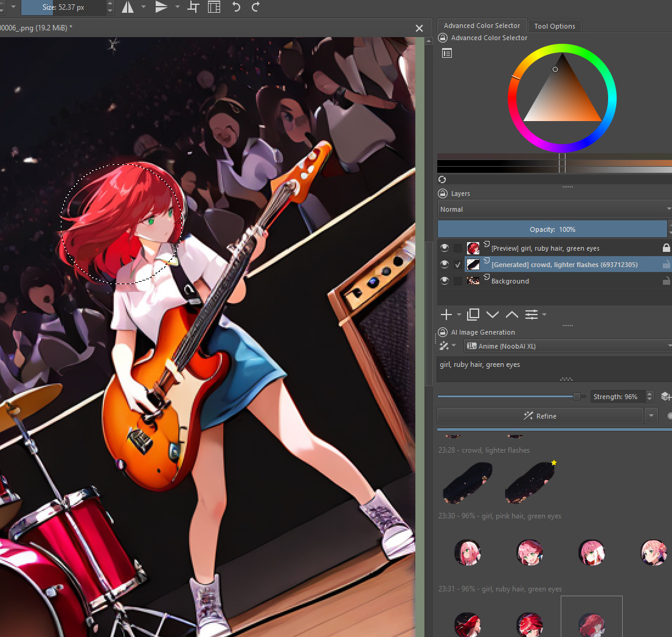Click the Strength slider track
The image size is (672, 637).
coord(511,397)
